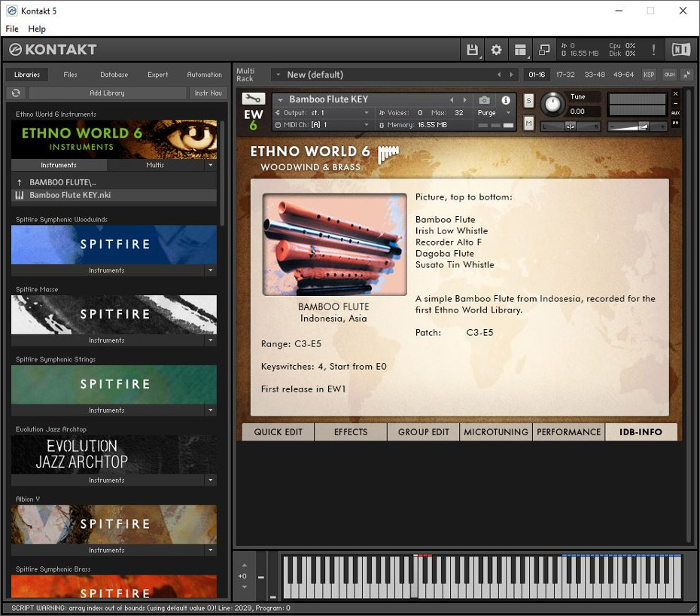Select the previous multi preset arrow
Screen dimensions: 700x616
pos(499,75)
